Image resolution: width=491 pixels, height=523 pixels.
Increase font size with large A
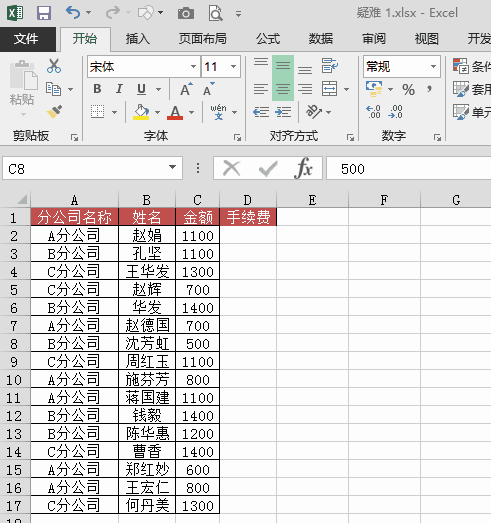pos(186,89)
